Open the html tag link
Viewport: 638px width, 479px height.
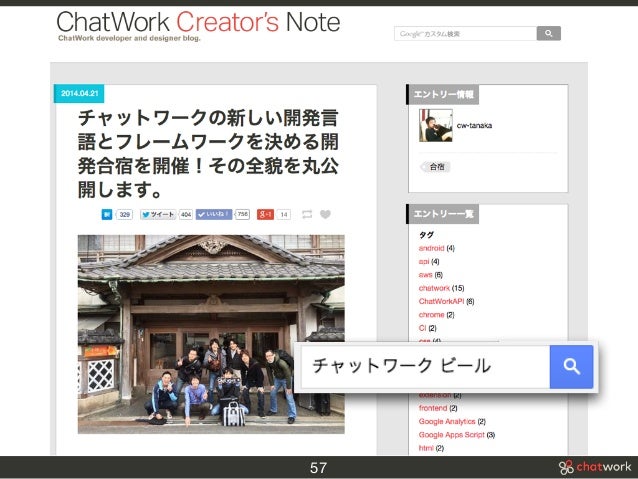426,448
